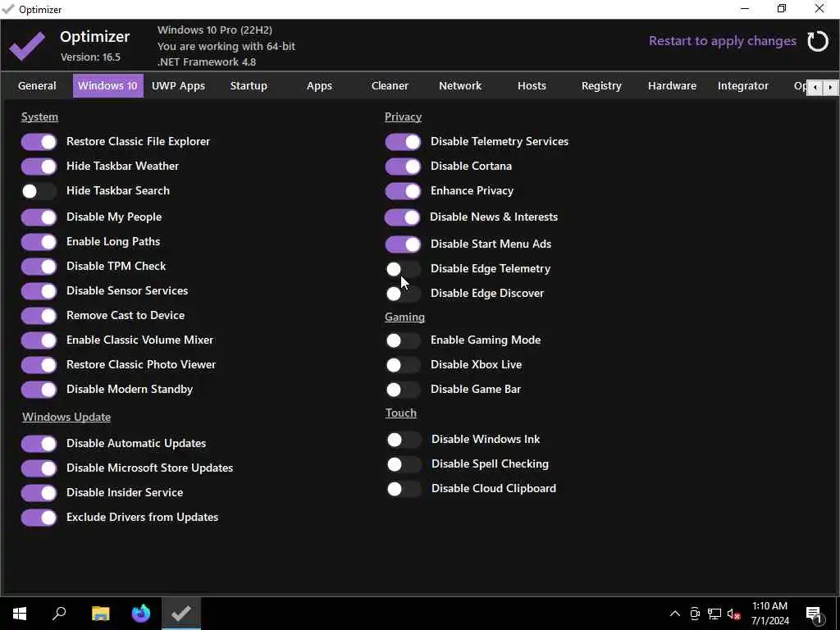Screen dimensions: 840x630
Task: Turn on Enable Gaming Mode
Action: click(403, 340)
